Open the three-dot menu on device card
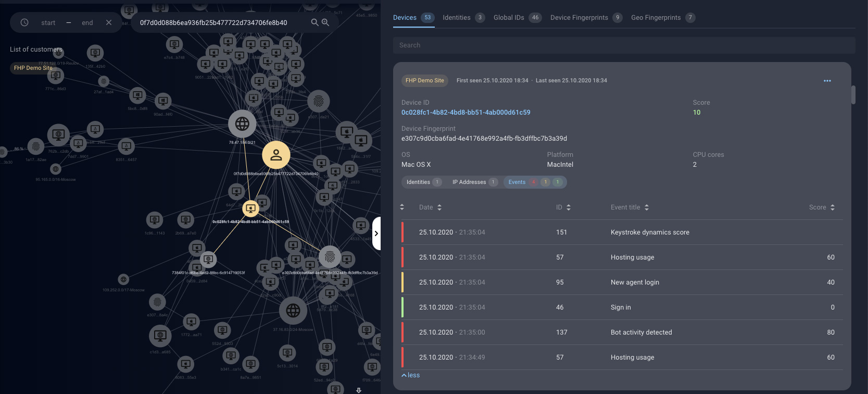Viewport: 868px width, 394px height. tap(827, 81)
